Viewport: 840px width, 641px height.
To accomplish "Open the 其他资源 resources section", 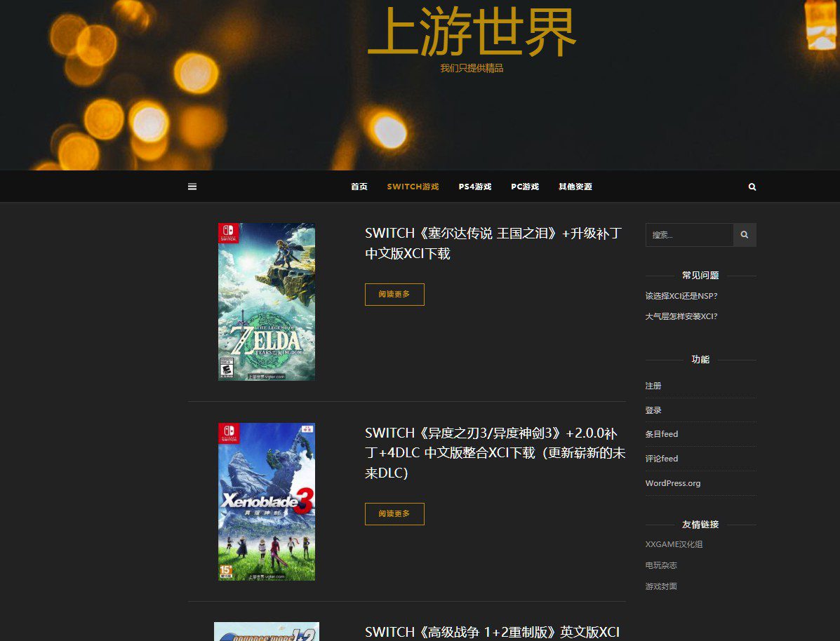I will [x=575, y=187].
